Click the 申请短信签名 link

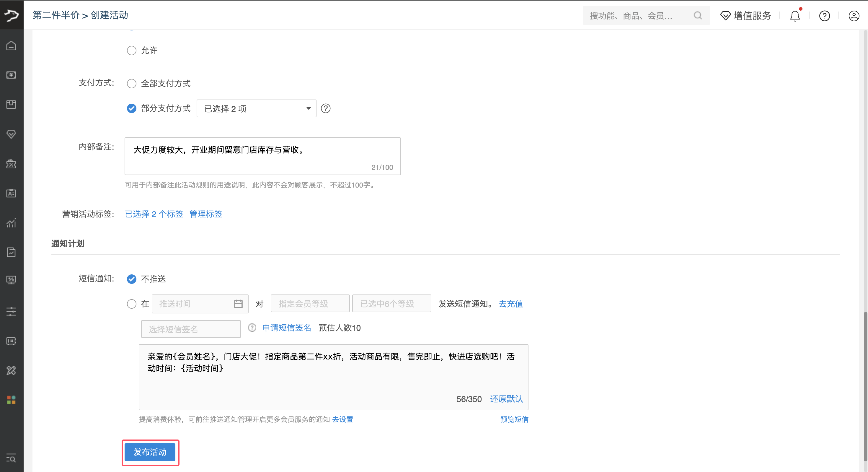(287, 328)
